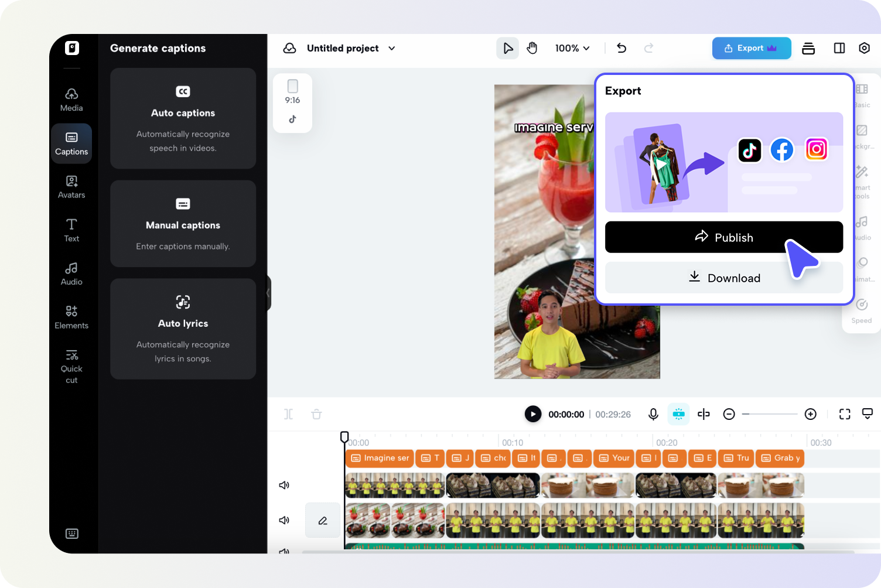Screen dimensions: 881x588
Task: Open the Elements panel
Action: pyautogui.click(x=71, y=317)
